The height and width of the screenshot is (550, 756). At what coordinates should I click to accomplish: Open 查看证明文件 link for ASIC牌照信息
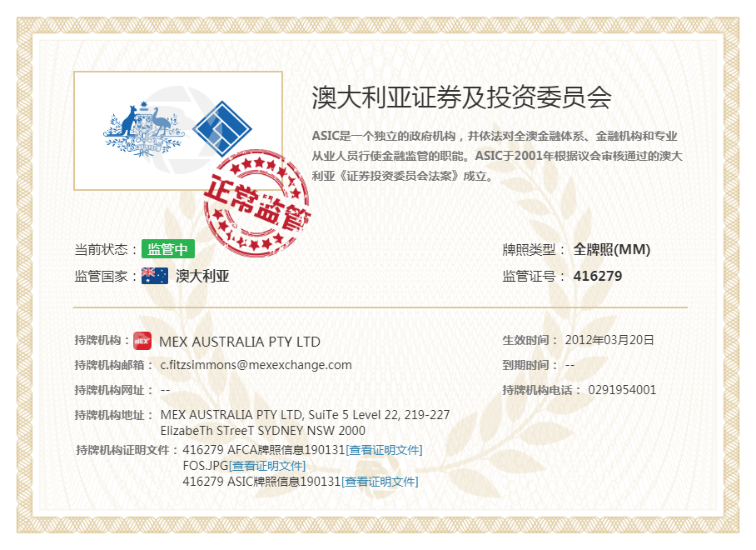coord(380,482)
